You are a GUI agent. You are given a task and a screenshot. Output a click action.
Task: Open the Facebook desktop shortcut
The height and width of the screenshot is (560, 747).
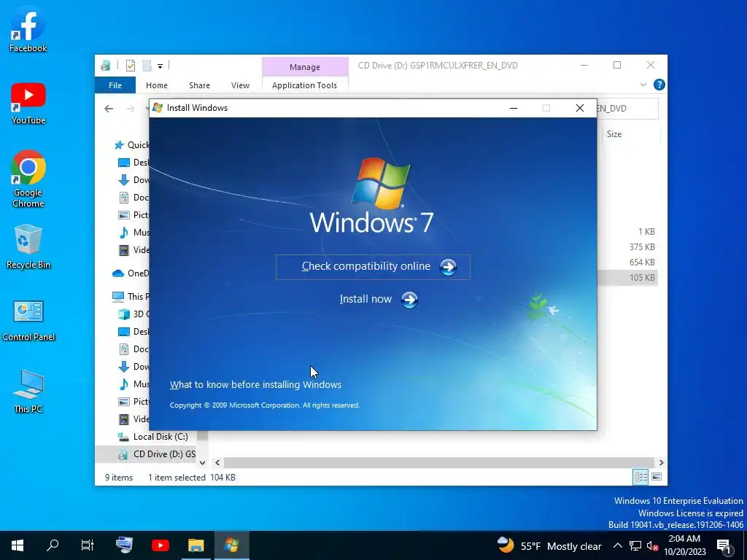click(28, 29)
